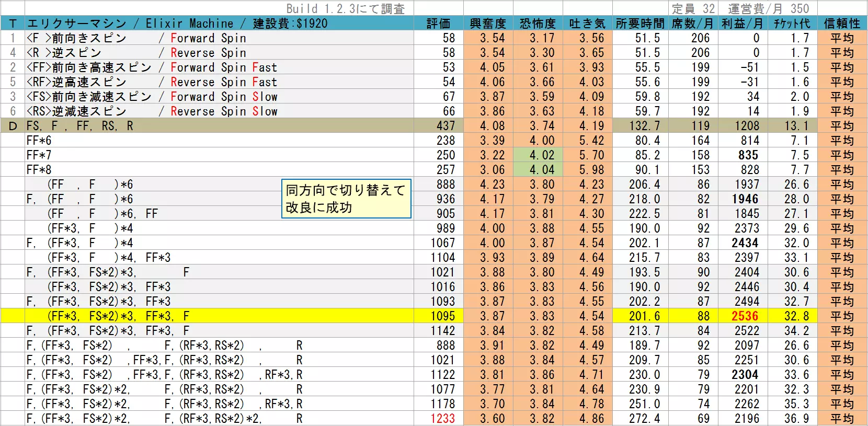Click the "チケット代" column header
Image resolution: width=868 pixels, height=426 pixels.
tap(792, 24)
